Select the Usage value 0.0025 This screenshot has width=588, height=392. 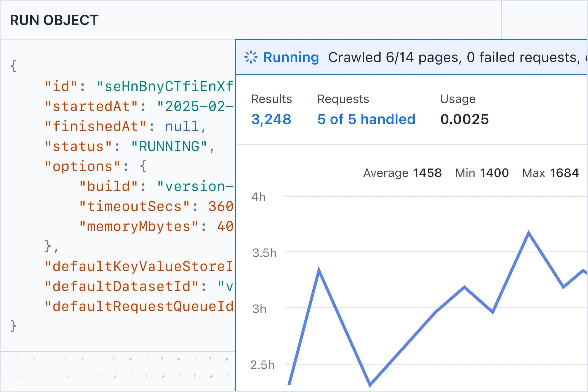464,119
